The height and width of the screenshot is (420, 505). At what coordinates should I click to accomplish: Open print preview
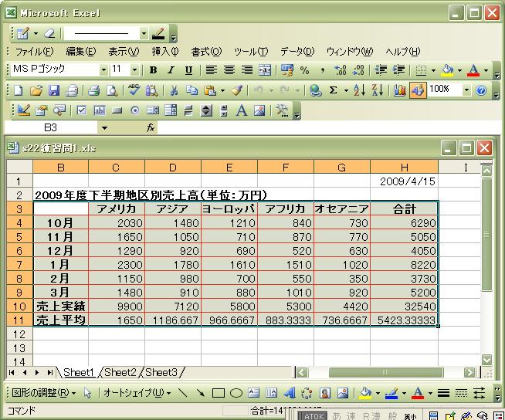[x=112, y=90]
